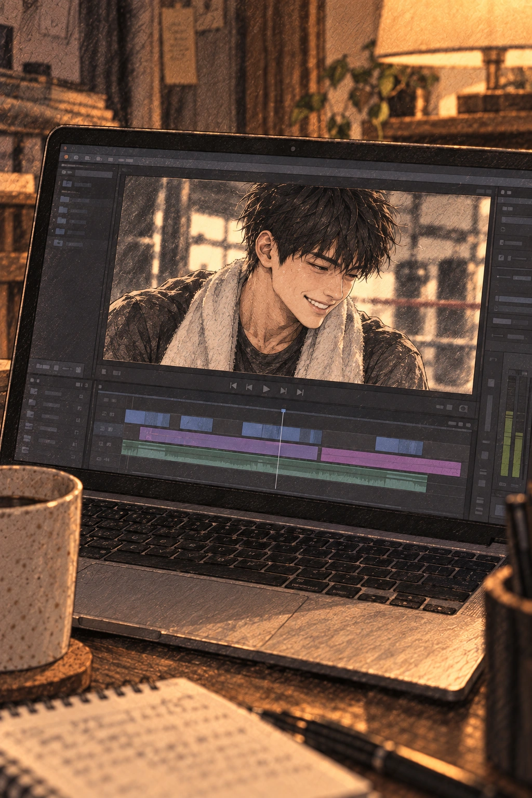
Task: Jump to the end of the sequence
Action: (300, 392)
